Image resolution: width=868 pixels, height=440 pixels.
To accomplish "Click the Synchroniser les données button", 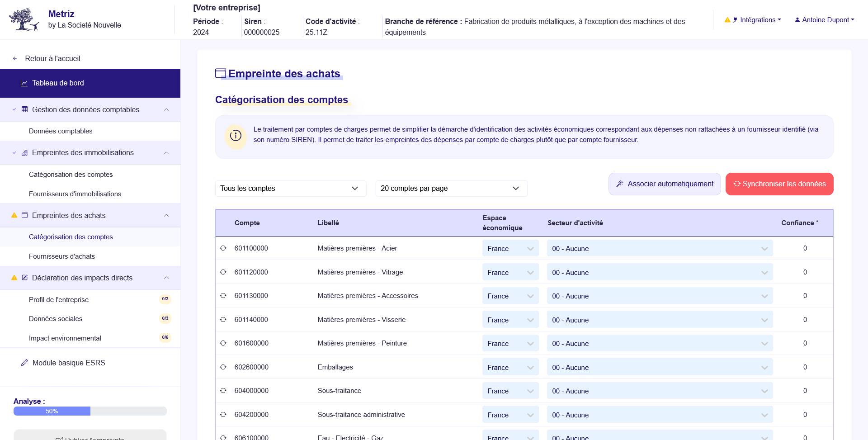I will coord(779,184).
